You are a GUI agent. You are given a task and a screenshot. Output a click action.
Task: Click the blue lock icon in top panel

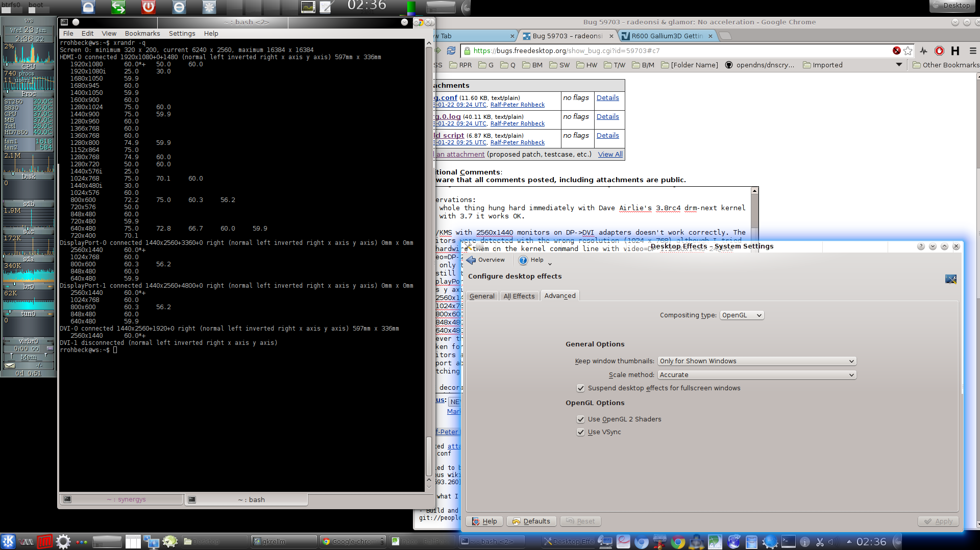pos(88,7)
